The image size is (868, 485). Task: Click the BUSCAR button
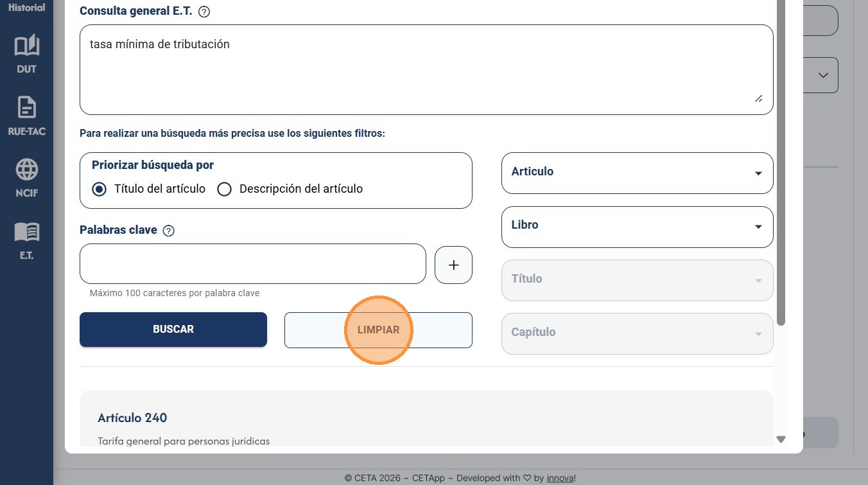pos(173,330)
